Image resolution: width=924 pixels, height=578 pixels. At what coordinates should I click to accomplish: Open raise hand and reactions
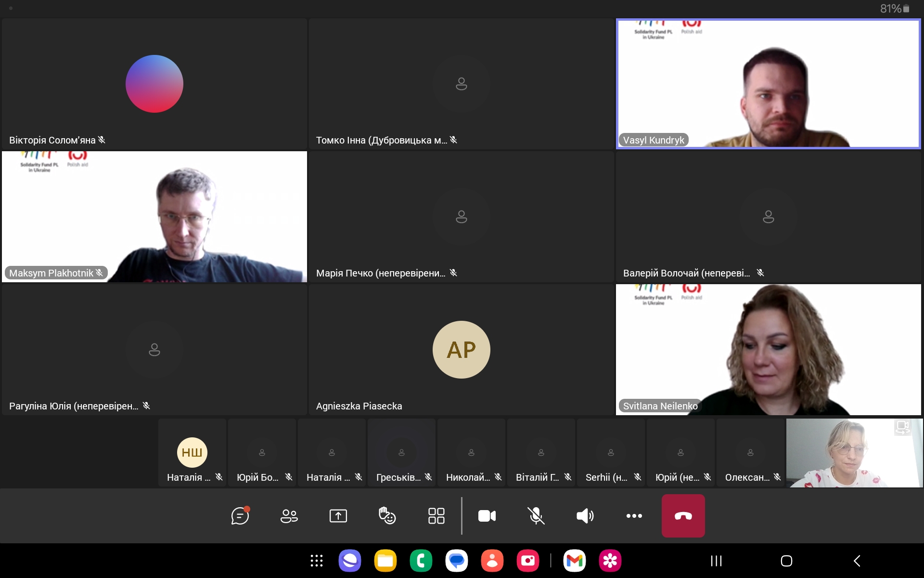(387, 516)
